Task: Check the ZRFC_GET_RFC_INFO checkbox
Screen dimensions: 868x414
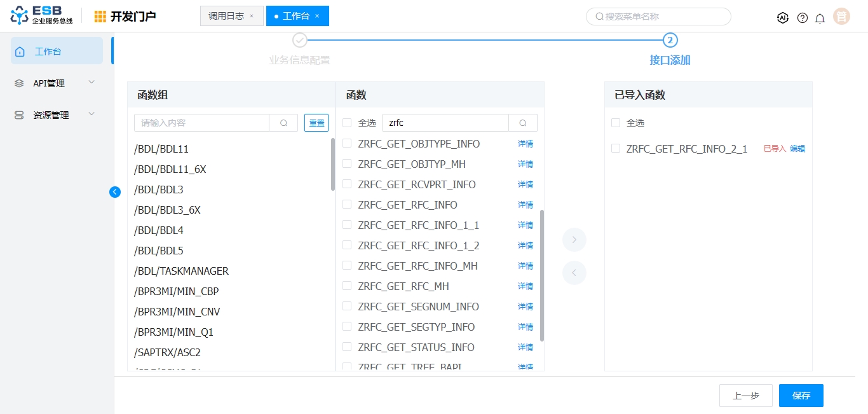Action: click(x=347, y=205)
